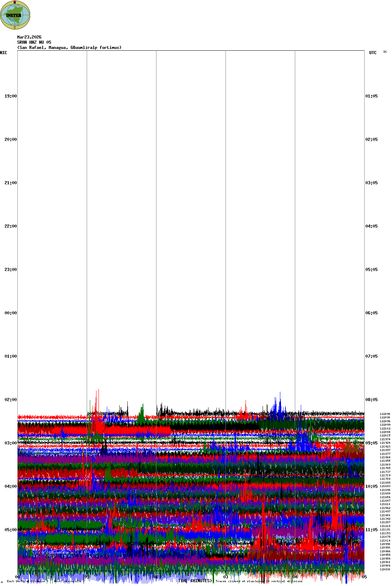Select the 00:00 local time marker
Screen dimensions: 392x586
click(10, 313)
